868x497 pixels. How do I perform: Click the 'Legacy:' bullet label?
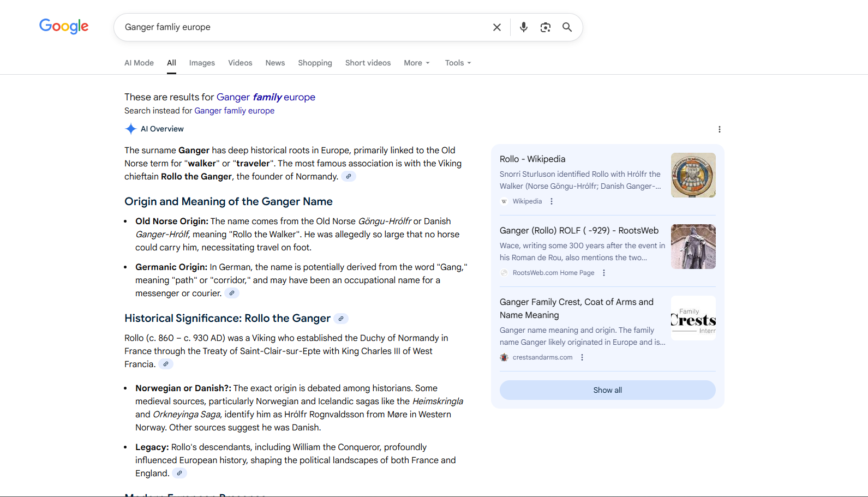(x=152, y=447)
